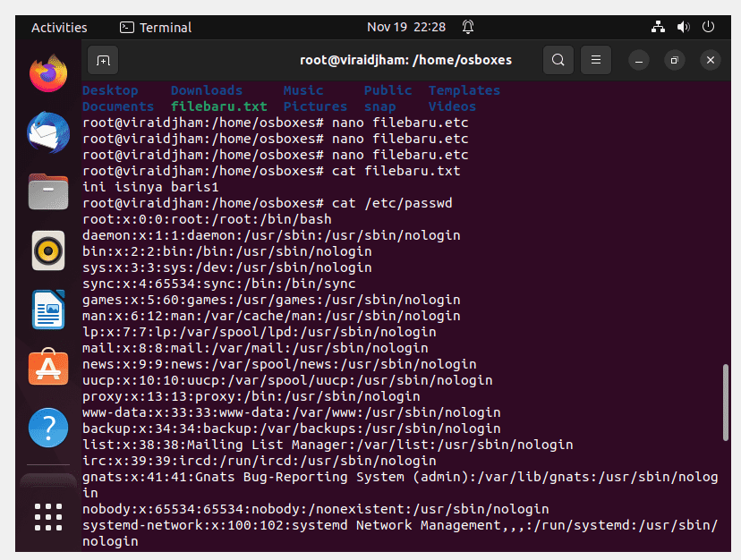Image resolution: width=741 pixels, height=560 pixels.
Task: Show the applications grid
Action: [48, 516]
